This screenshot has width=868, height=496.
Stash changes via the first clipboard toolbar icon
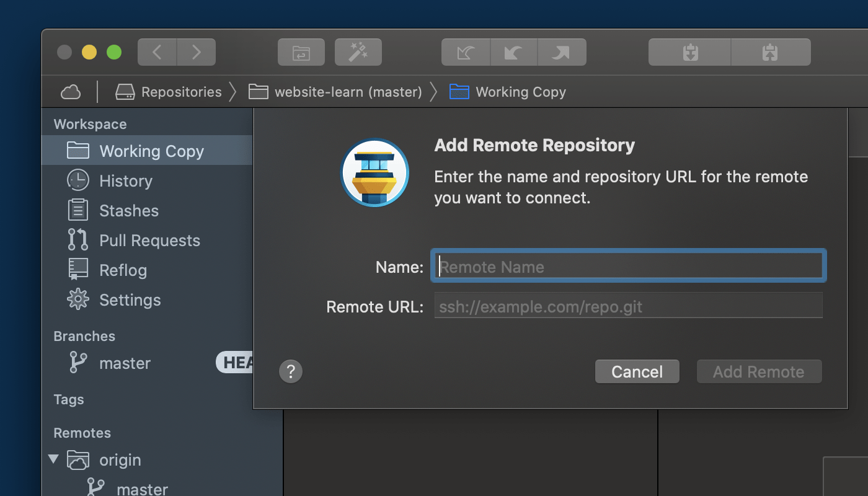tap(689, 52)
